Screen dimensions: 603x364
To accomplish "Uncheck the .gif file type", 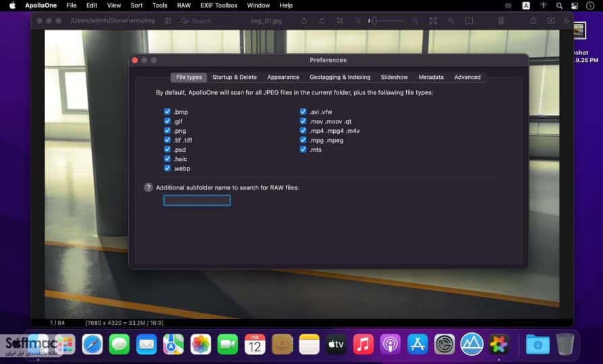I will (x=167, y=121).
